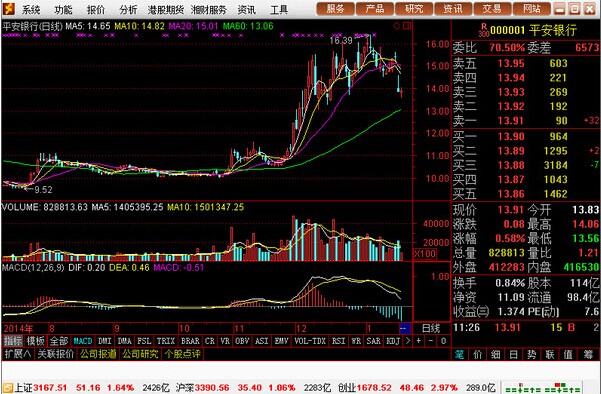Screen dimensions: 601x394
Task: Select the 笔 tab in quote panel
Action: click(x=459, y=355)
